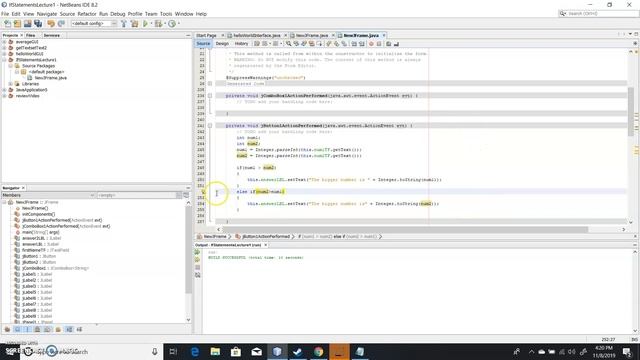Open Mail app from taskbar
Screen dimensions: 640x360
256,351
